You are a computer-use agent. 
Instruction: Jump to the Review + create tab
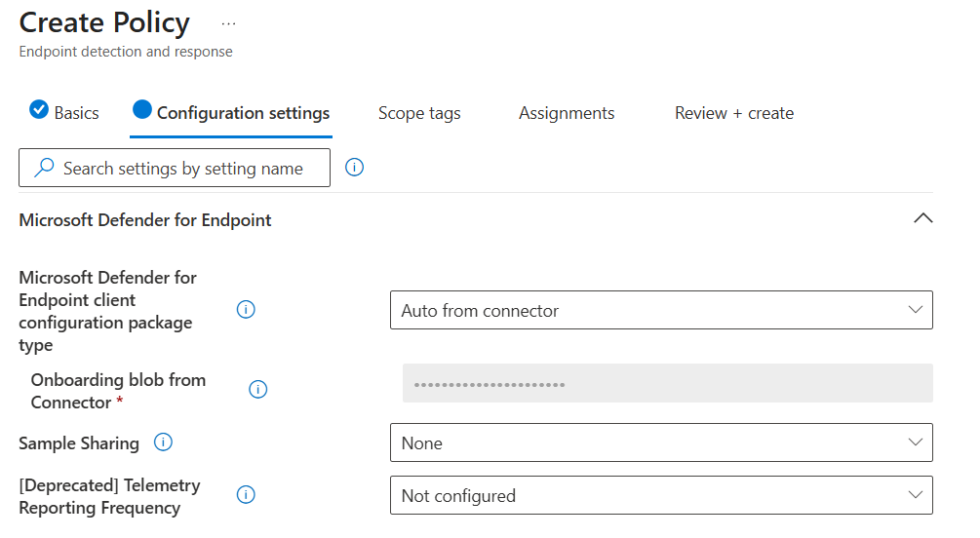click(x=733, y=113)
